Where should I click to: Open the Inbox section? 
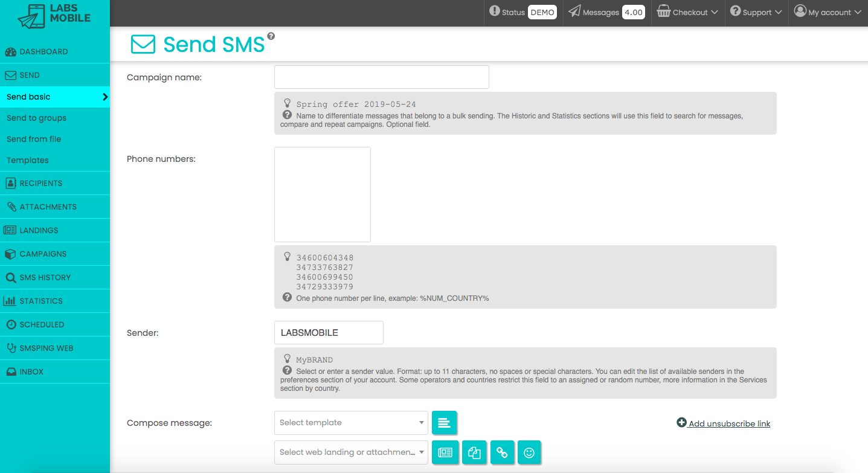55,372
